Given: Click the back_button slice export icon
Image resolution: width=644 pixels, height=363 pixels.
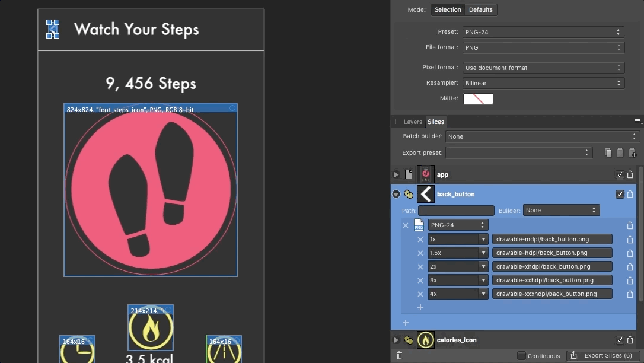Looking at the screenshot, I should pos(630,194).
